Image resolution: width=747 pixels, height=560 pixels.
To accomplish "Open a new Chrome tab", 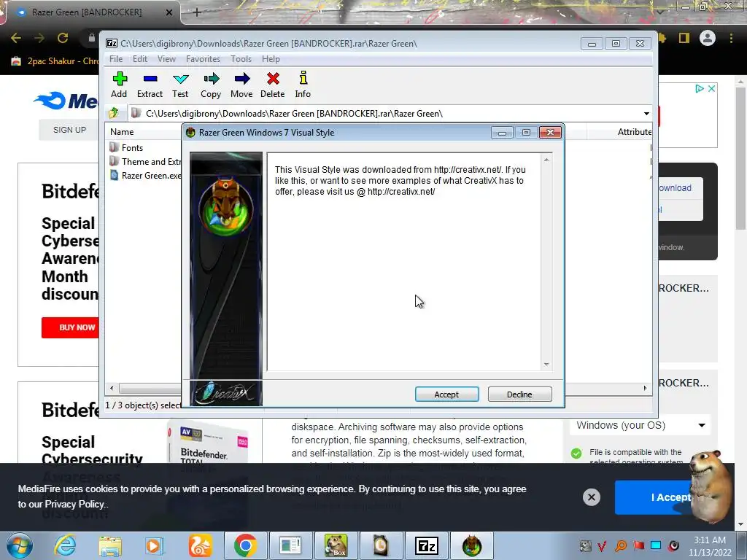I will pos(197,12).
